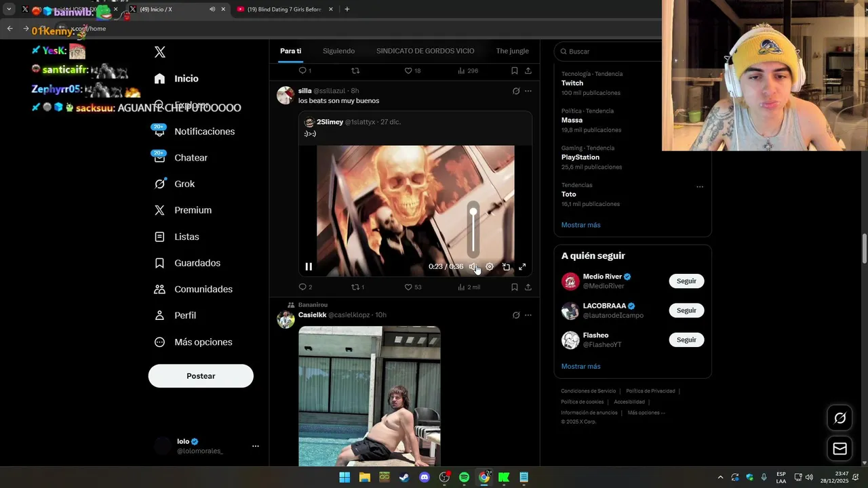Image resolution: width=868 pixels, height=488 pixels.
Task: Open more options on silla's post
Action: tap(528, 91)
